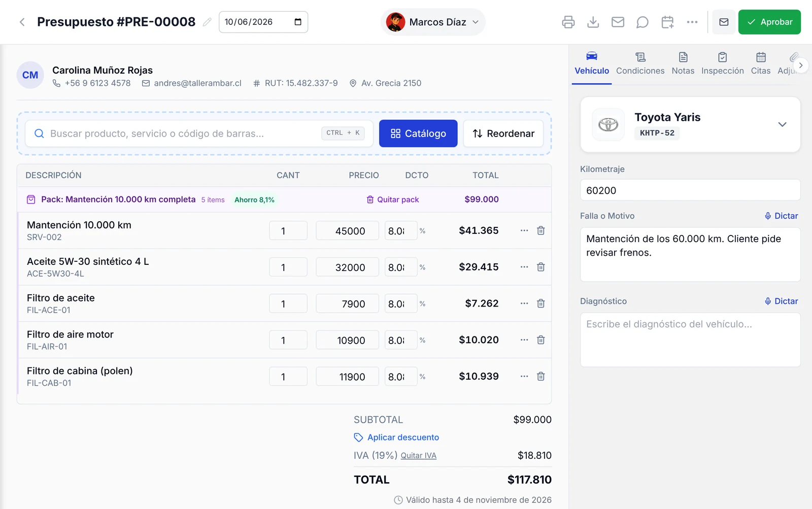
Task: Edit the price 45000 field
Action: [348, 231]
